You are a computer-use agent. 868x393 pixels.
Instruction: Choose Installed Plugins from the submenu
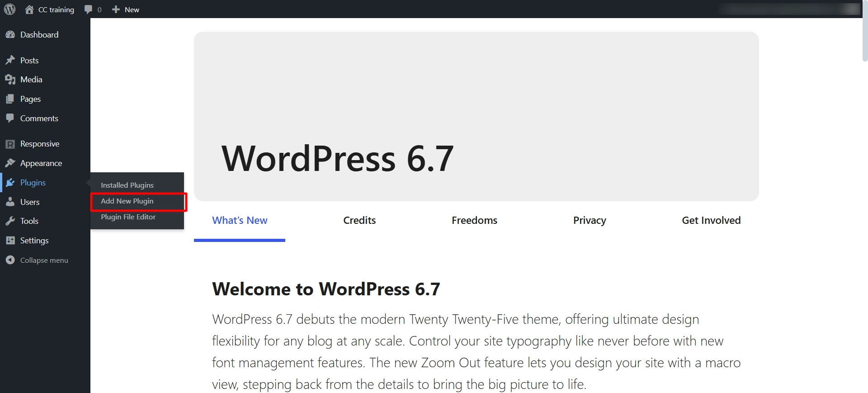coord(127,185)
